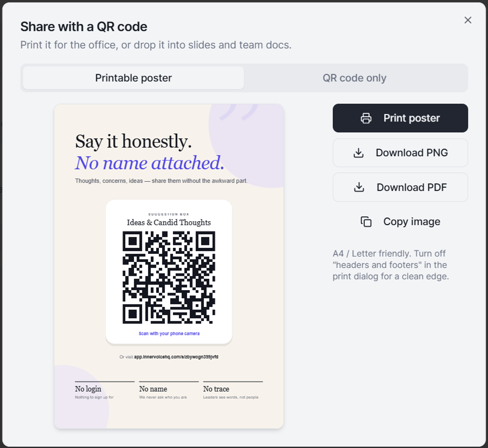Switch to the QR code only tab
Screen dimensions: 488x448
355,78
